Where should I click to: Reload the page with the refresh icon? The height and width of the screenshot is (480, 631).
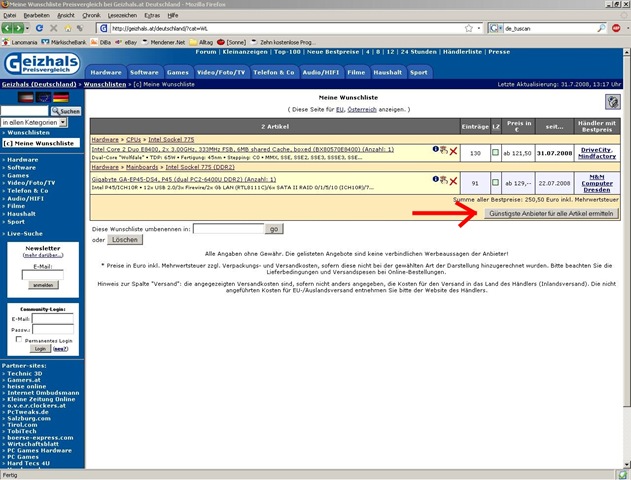click(39, 28)
